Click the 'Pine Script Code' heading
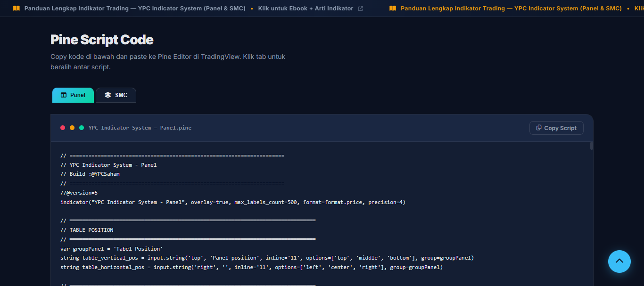This screenshot has height=286, width=644. point(102,40)
